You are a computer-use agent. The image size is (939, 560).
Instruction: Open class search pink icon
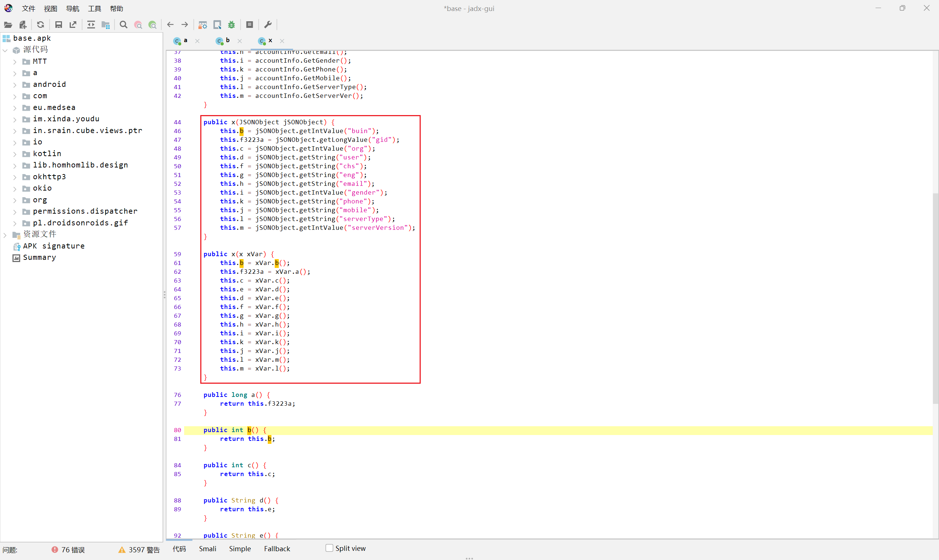138,25
